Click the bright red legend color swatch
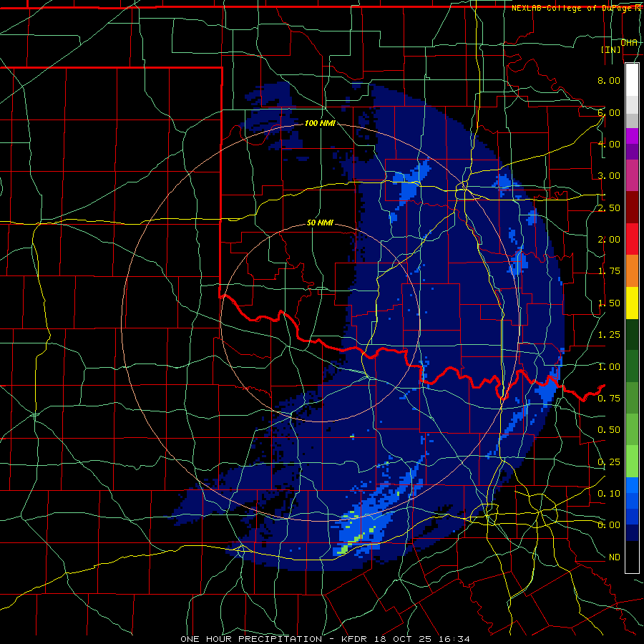This screenshot has height=644, width=644. click(x=632, y=240)
